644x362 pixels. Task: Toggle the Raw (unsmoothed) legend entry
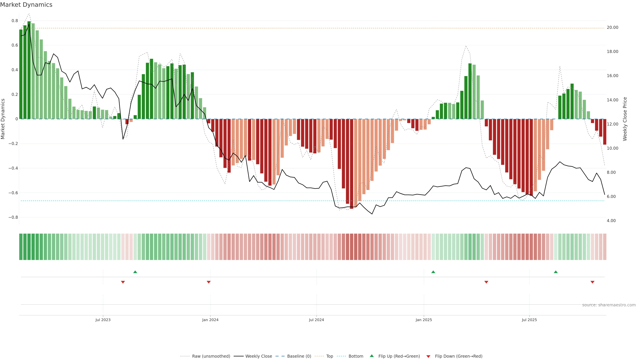click(x=211, y=356)
